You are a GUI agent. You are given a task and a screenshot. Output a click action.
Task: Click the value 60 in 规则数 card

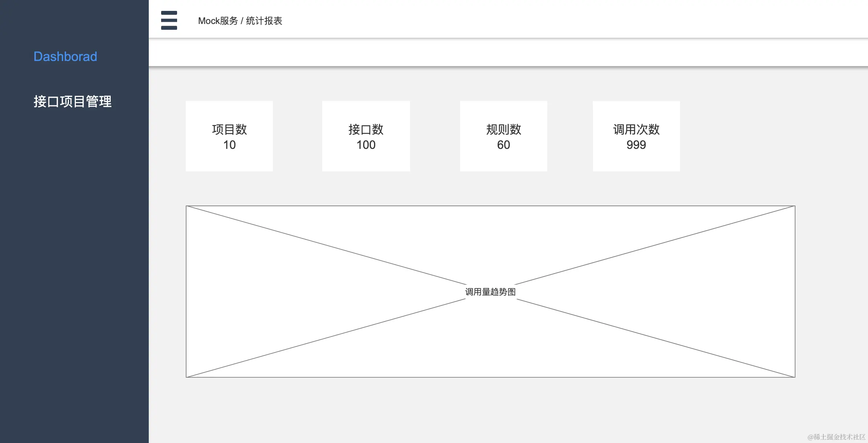(503, 145)
